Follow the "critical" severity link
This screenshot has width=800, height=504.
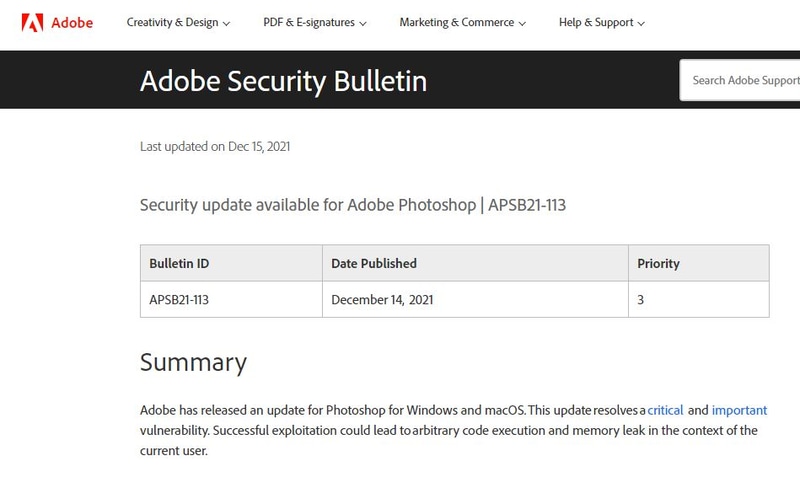(x=666, y=410)
